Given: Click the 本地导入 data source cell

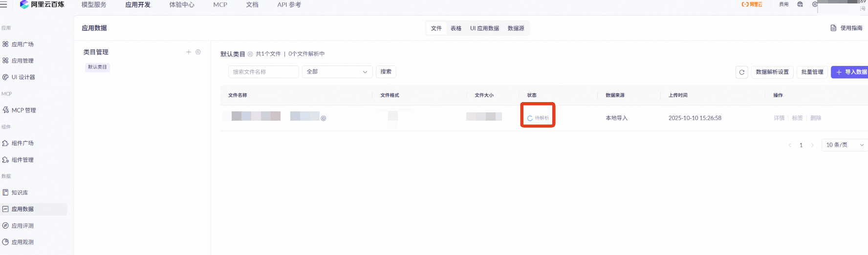Looking at the screenshot, I should [x=617, y=118].
